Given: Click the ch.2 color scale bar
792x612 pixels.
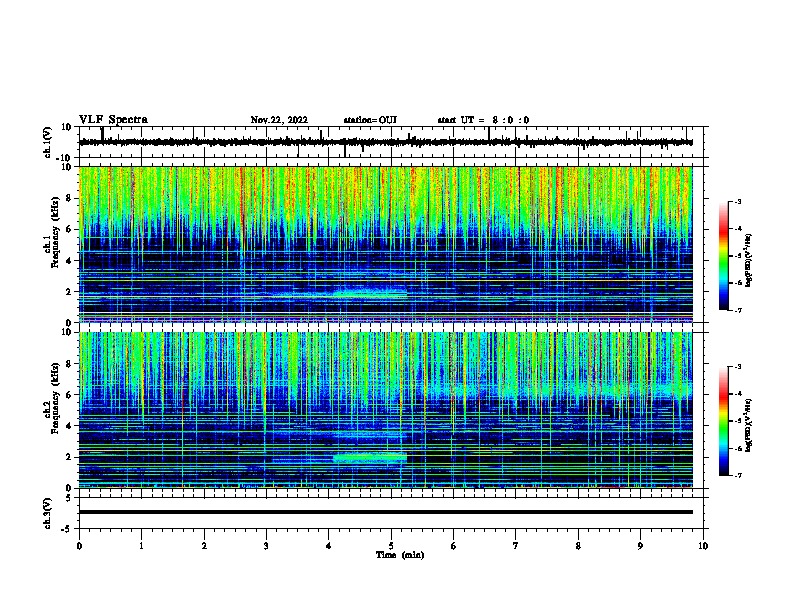Looking at the screenshot, I should pyautogui.click(x=724, y=421).
